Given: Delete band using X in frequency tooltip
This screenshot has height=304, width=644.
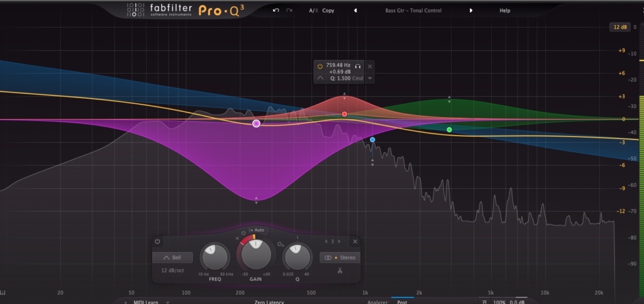Looking at the screenshot, I should [370, 65].
